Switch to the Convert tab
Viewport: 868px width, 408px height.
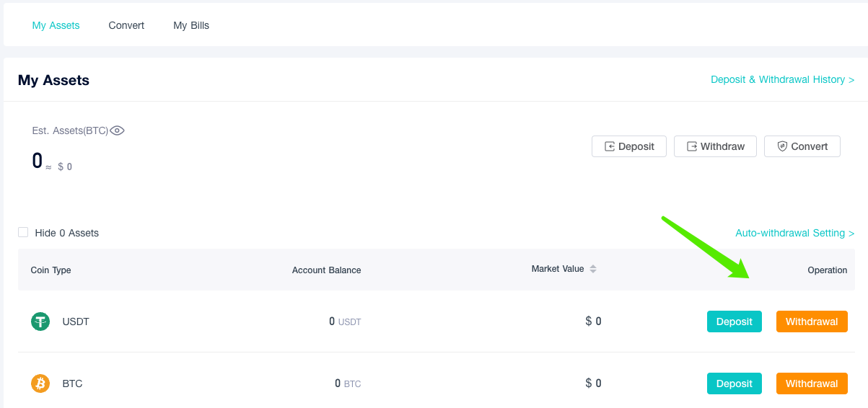[x=126, y=25]
